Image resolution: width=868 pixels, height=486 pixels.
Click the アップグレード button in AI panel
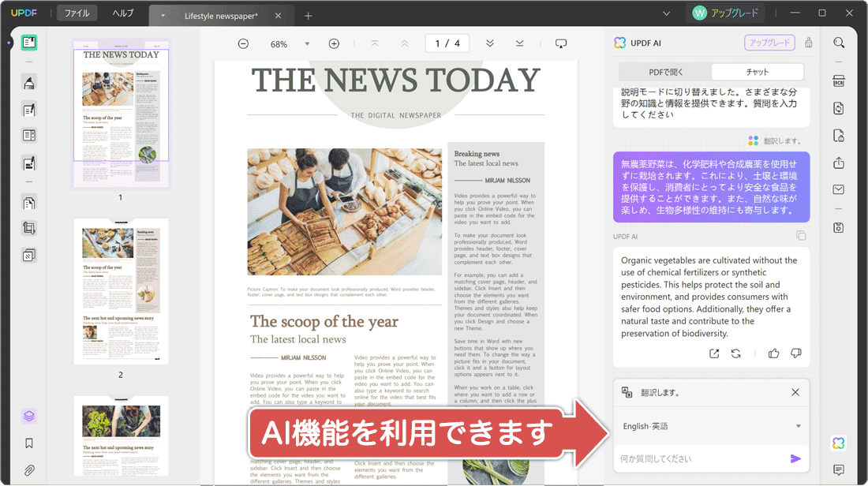(x=769, y=43)
